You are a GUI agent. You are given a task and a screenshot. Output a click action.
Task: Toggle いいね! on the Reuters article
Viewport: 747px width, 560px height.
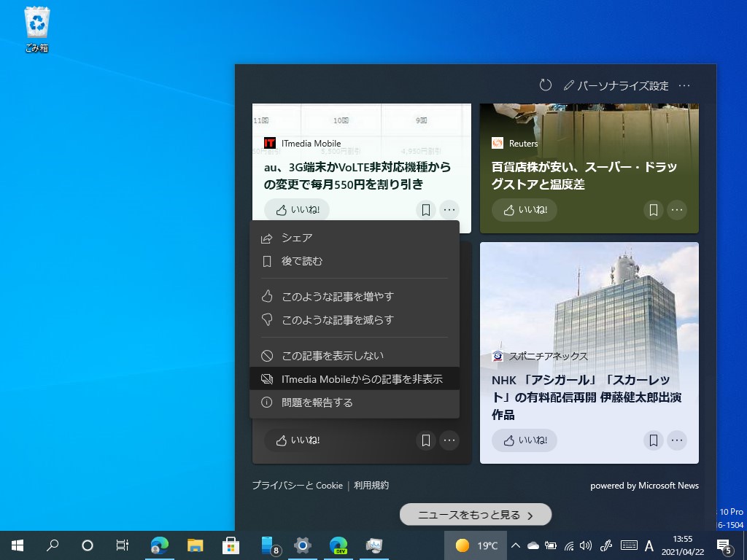click(x=524, y=210)
